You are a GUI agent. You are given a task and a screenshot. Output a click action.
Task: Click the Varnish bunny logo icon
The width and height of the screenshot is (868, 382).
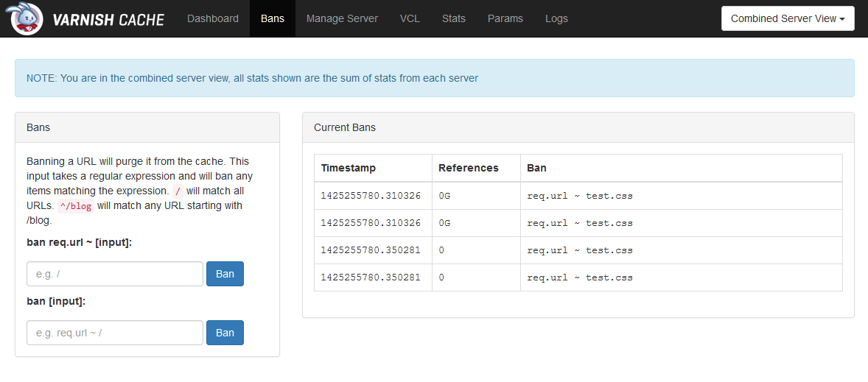[x=27, y=18]
